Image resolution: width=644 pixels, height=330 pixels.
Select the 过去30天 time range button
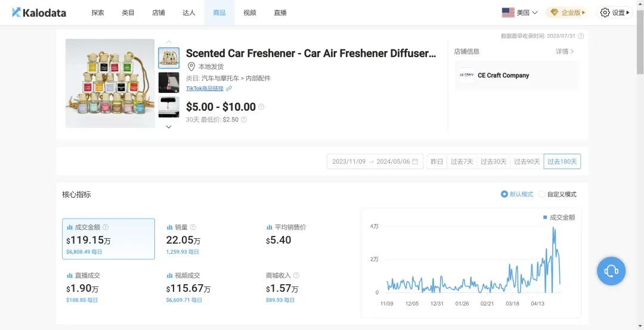(x=494, y=161)
